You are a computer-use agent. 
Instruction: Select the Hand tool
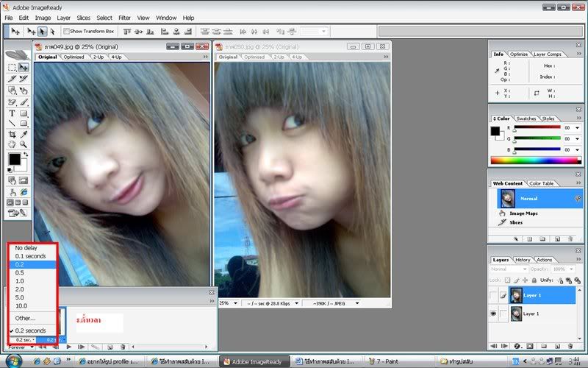click(x=12, y=144)
